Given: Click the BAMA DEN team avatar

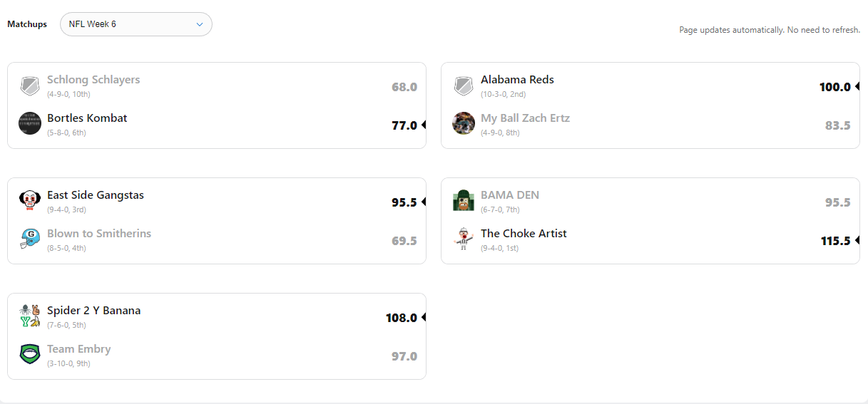Looking at the screenshot, I should pos(464,200).
